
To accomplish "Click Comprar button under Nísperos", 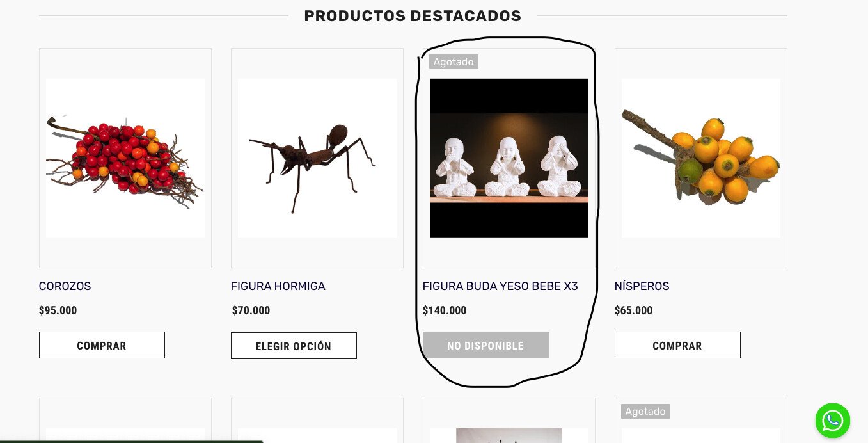I will (x=677, y=345).
